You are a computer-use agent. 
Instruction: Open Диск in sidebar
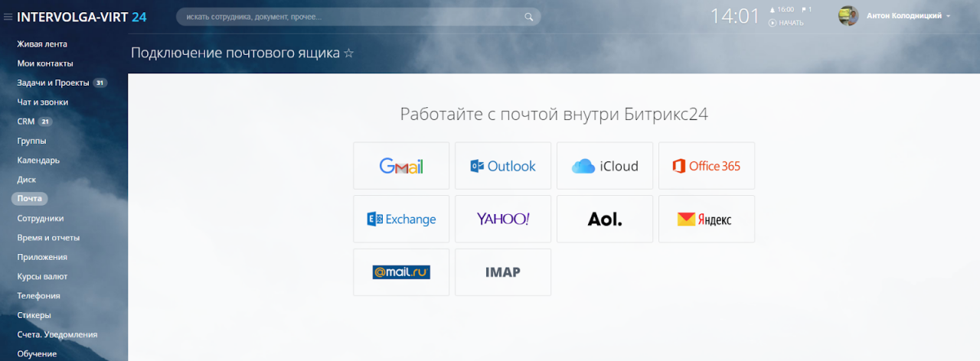point(26,180)
